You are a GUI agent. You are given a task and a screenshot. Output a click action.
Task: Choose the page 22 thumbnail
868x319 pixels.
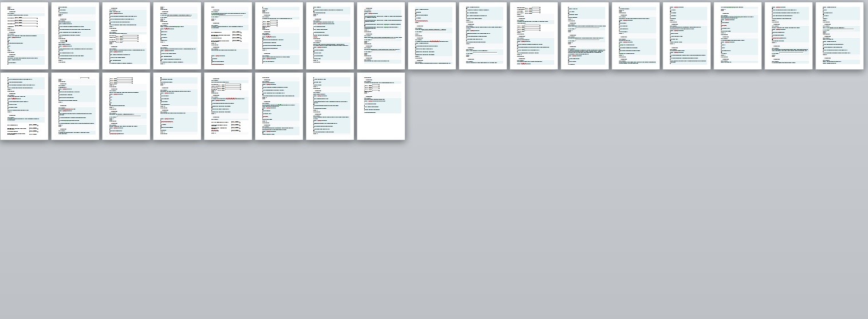228,106
